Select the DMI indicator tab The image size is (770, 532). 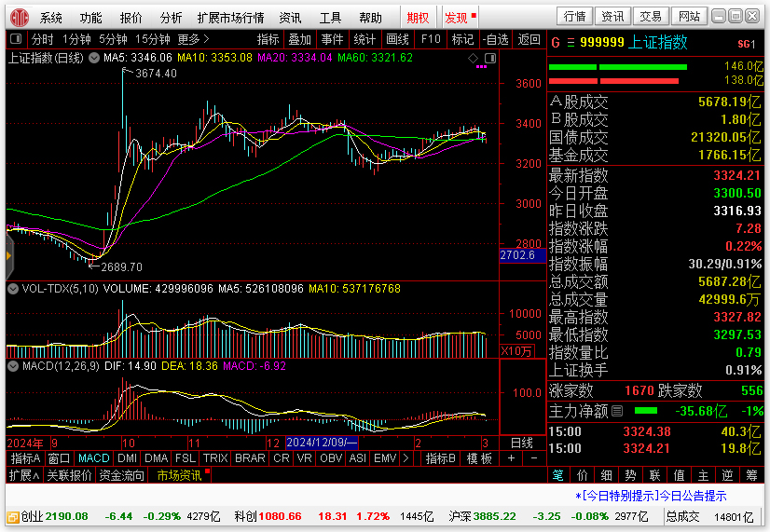point(127,458)
